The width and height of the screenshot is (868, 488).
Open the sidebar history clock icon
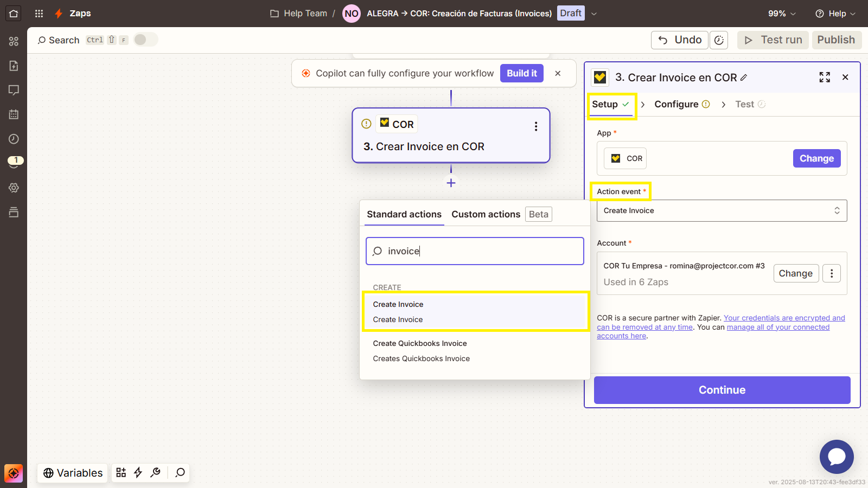click(14, 139)
